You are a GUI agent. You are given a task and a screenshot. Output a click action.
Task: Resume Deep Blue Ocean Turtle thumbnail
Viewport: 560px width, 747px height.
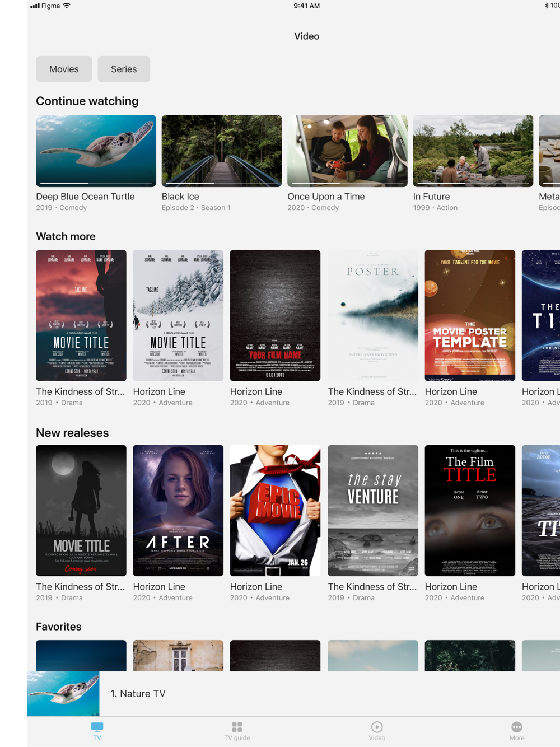pyautogui.click(x=96, y=151)
